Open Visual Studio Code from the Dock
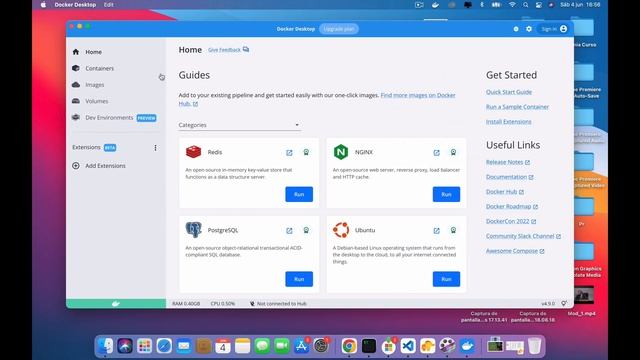This screenshot has width=640, height=360. pos(408,346)
